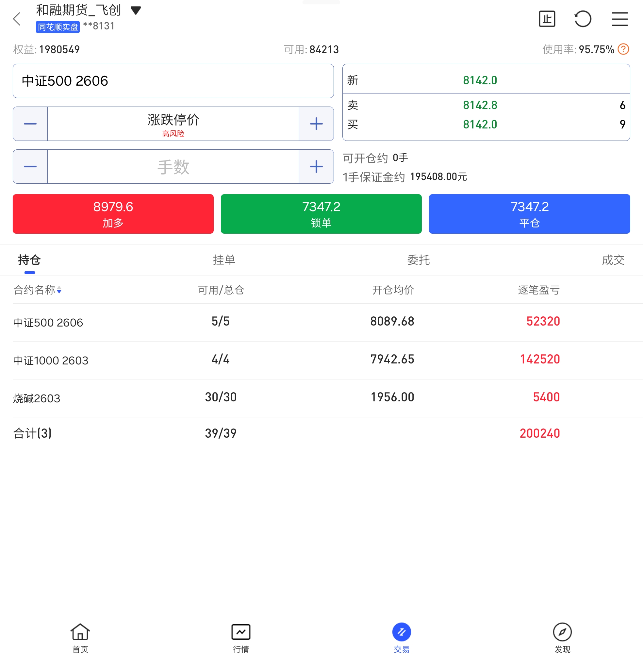Tap the usage rate help question icon
Image resolution: width=643 pixels, height=672 pixels.
623,49
